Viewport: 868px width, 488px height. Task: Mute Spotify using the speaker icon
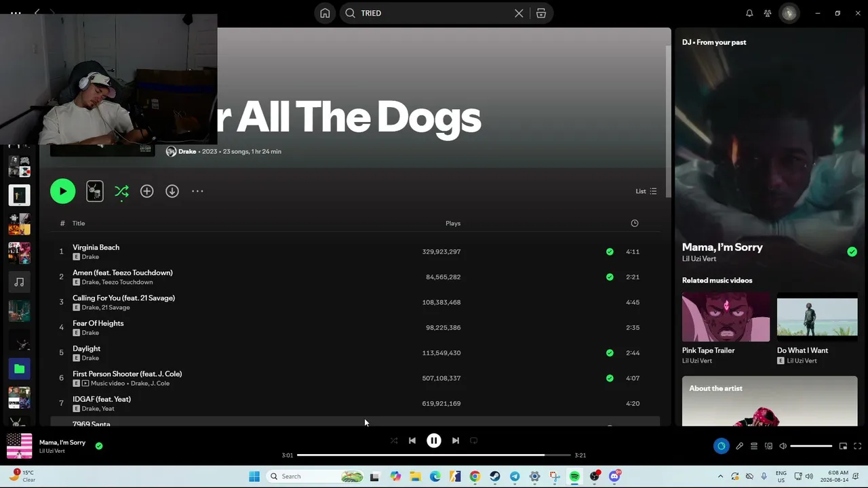pyautogui.click(x=783, y=446)
